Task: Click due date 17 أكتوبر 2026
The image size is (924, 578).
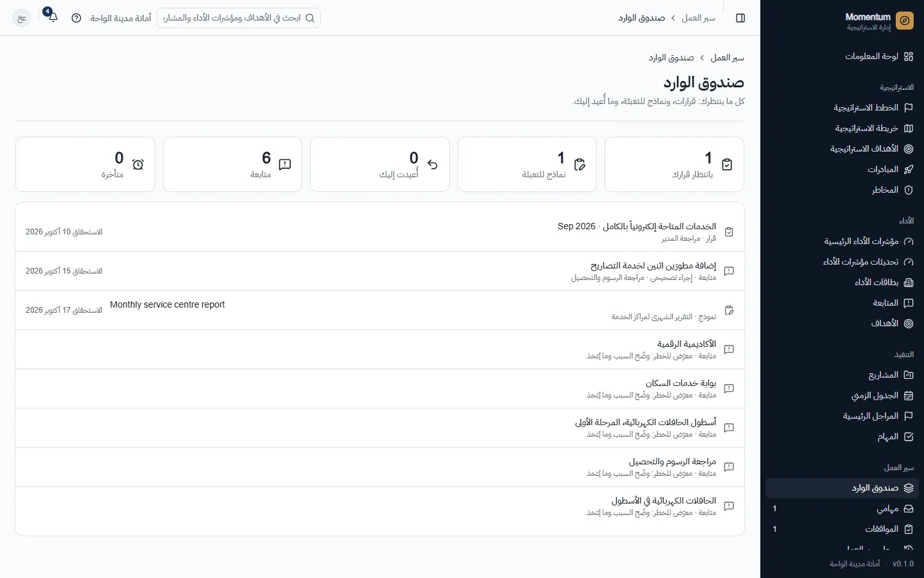Action: 64,310
